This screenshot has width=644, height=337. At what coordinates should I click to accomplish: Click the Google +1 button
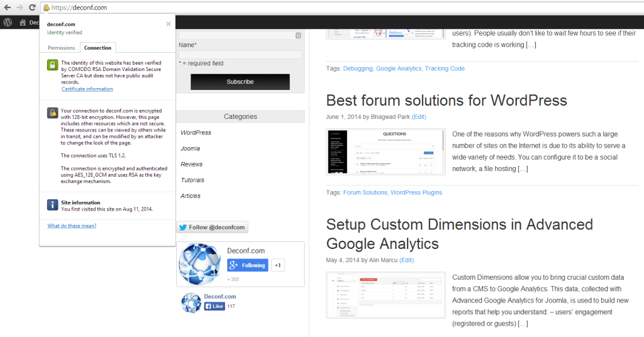pyautogui.click(x=277, y=265)
